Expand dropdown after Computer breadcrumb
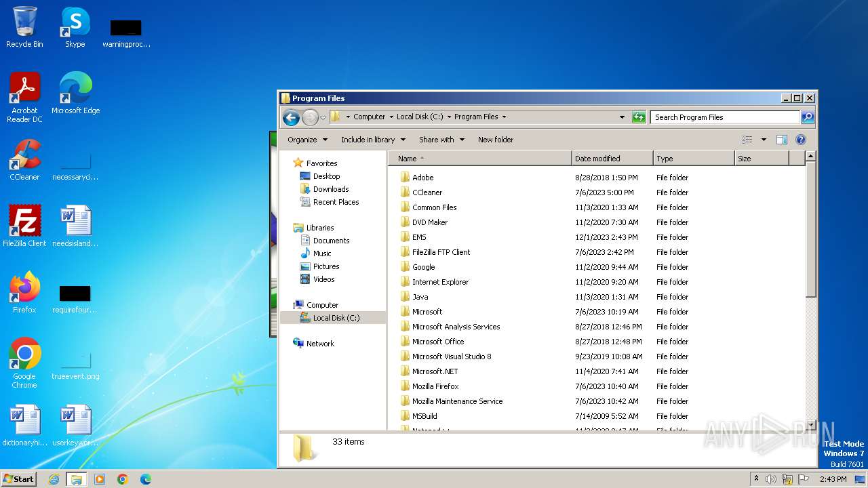The height and width of the screenshot is (488, 868). point(391,117)
